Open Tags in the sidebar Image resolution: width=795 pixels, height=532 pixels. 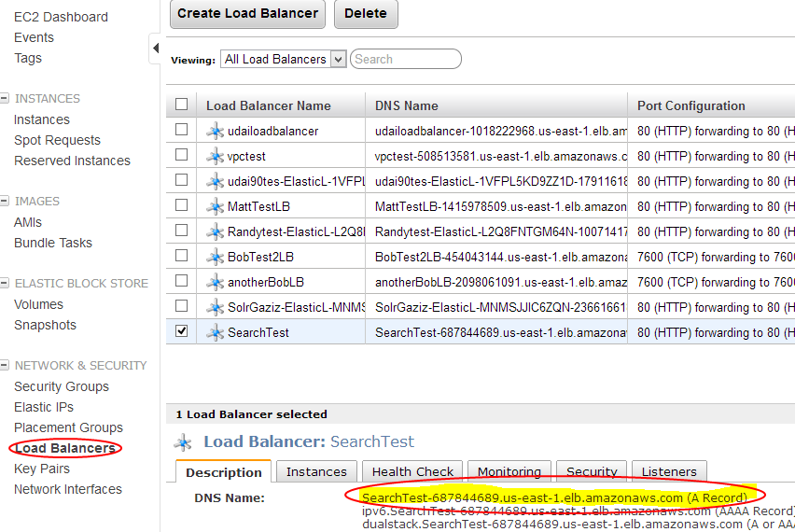tap(28, 58)
